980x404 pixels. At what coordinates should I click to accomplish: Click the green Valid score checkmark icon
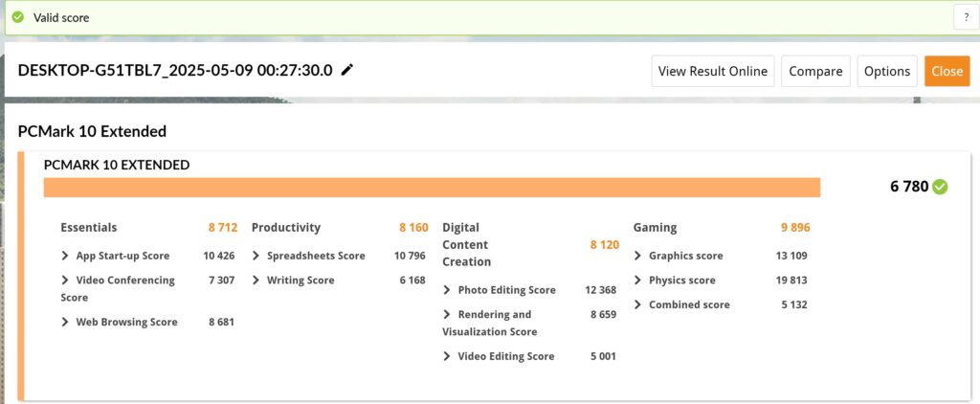click(x=17, y=17)
